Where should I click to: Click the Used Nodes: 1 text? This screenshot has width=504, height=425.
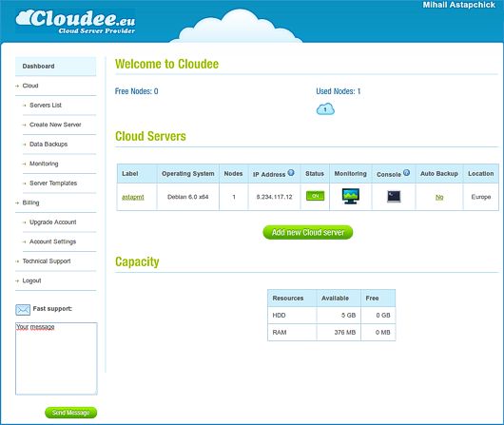tap(339, 91)
